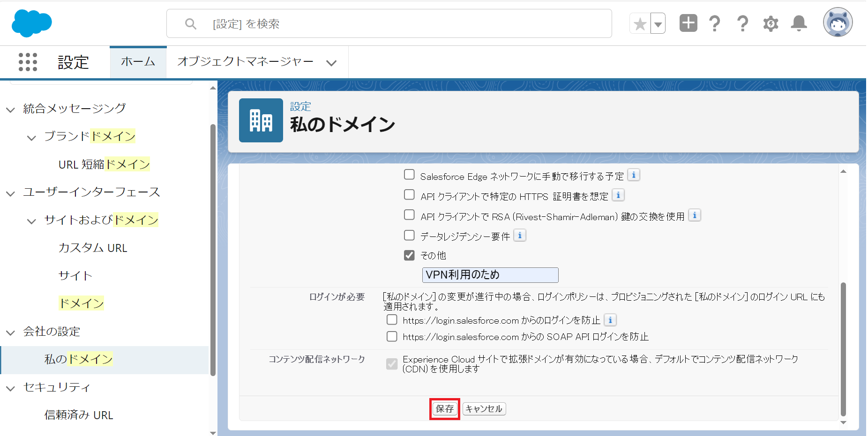Check the データレジデンシー要件 checkbox
The height and width of the screenshot is (436, 868).
[x=409, y=235]
